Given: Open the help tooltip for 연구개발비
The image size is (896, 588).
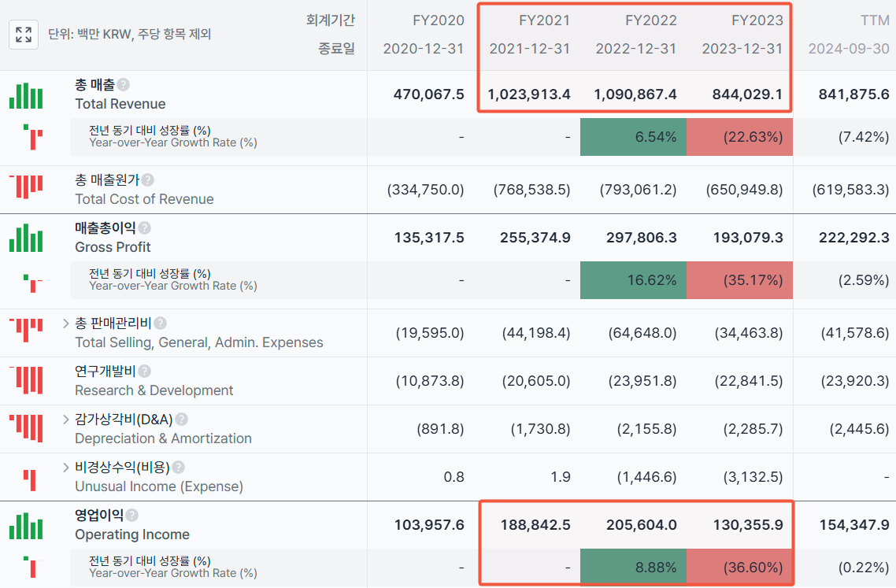Looking at the screenshot, I should coord(144,372).
